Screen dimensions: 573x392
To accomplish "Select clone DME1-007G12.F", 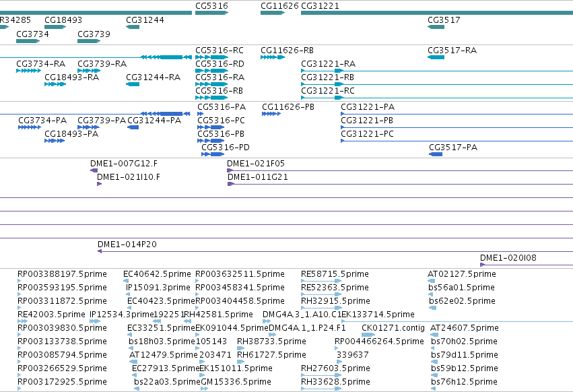I will pyautogui.click(x=94, y=170).
